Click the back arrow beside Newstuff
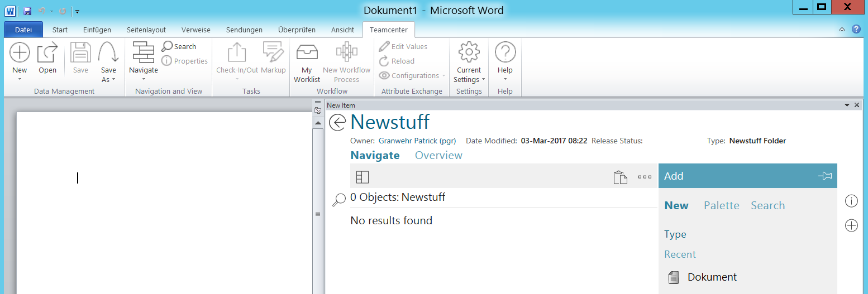The height and width of the screenshot is (294, 868). click(x=337, y=122)
